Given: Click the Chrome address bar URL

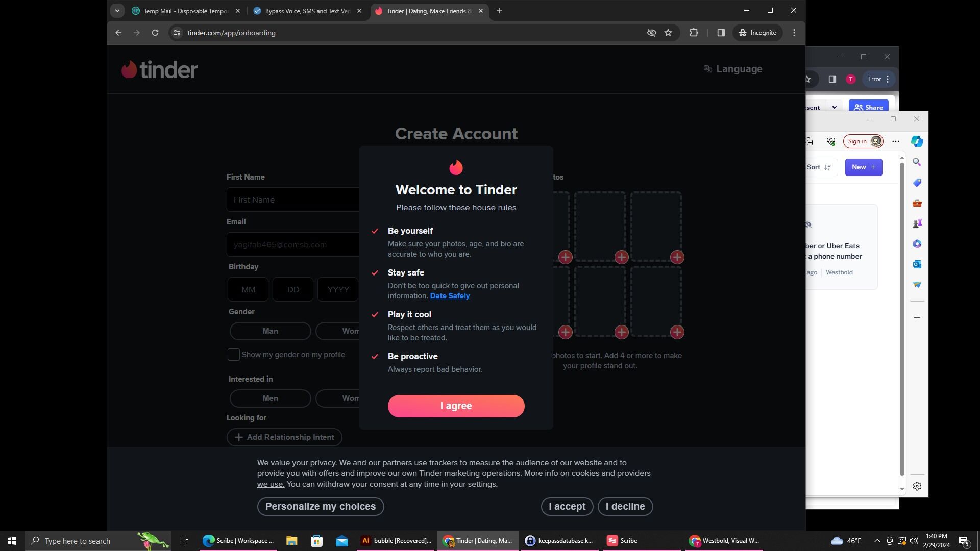Looking at the screenshot, I should pyautogui.click(x=231, y=33).
